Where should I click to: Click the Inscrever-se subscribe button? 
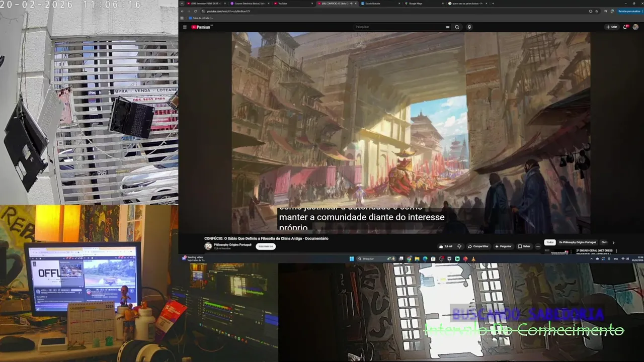point(266,246)
